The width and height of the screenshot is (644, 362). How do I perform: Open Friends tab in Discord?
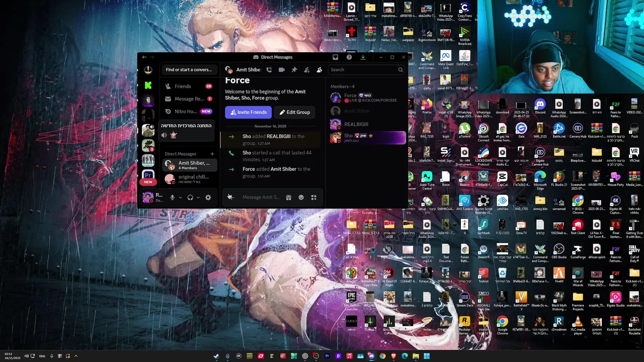coord(189,86)
